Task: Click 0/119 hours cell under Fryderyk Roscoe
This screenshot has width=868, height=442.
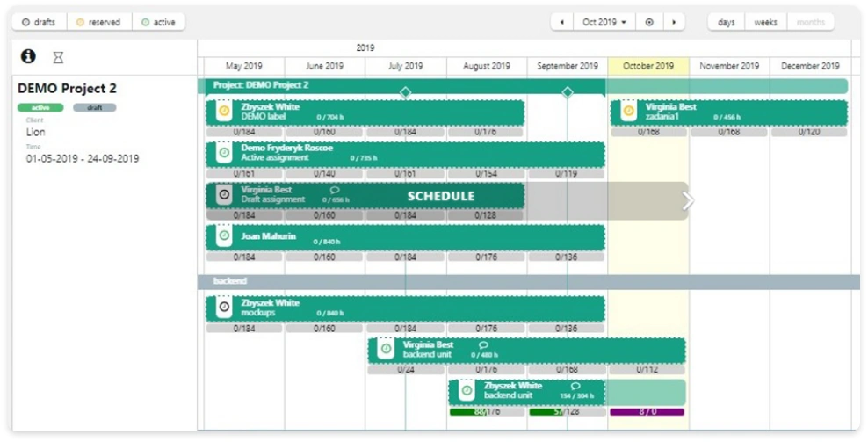Action: pos(567,174)
